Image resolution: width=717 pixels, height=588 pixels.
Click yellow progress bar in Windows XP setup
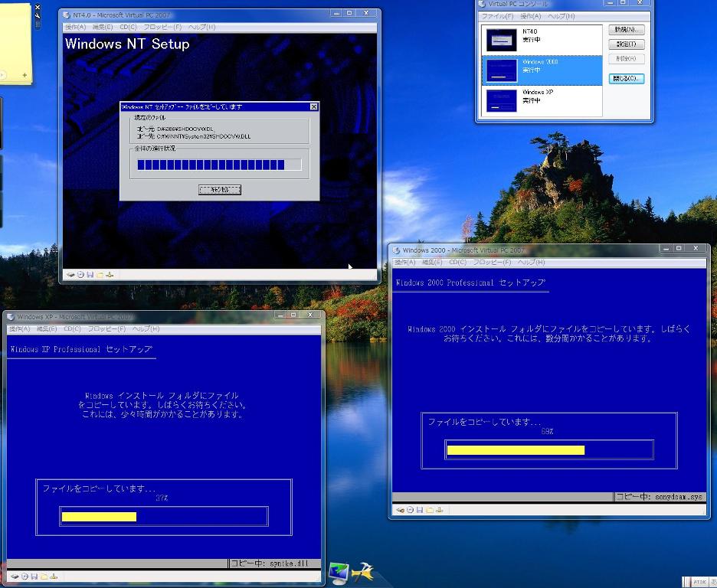point(164,517)
